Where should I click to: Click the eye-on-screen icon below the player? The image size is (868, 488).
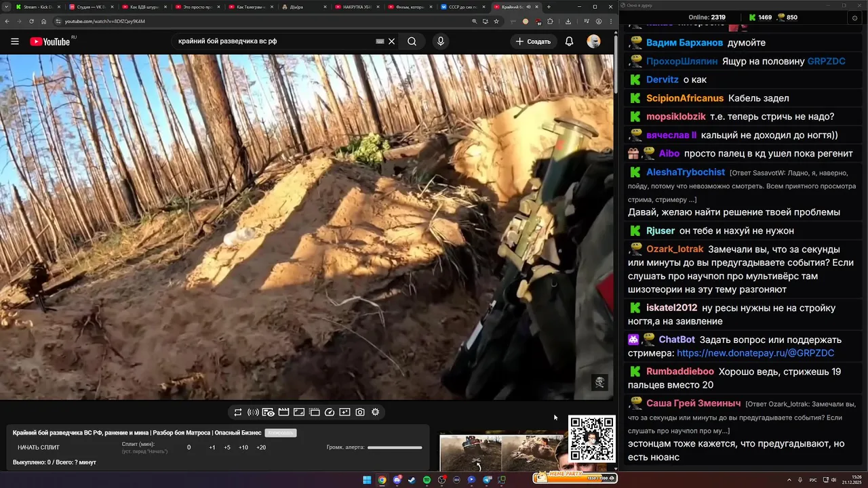269,412
